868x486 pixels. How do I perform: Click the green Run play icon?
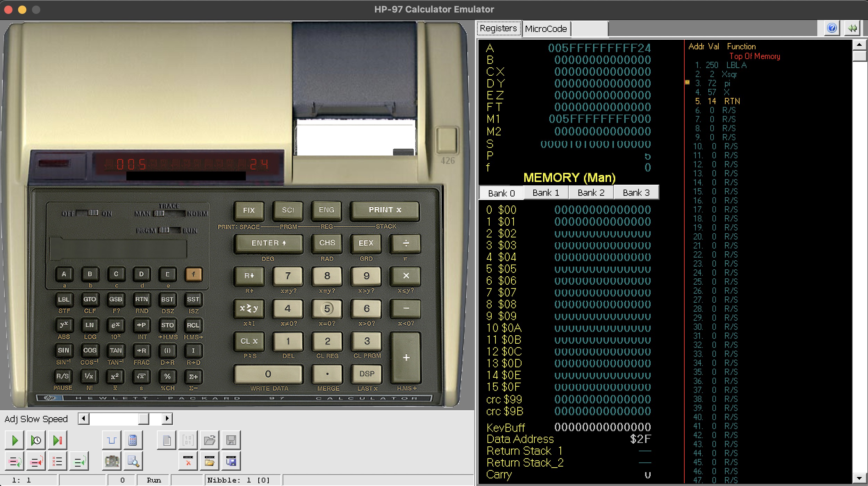click(x=15, y=441)
